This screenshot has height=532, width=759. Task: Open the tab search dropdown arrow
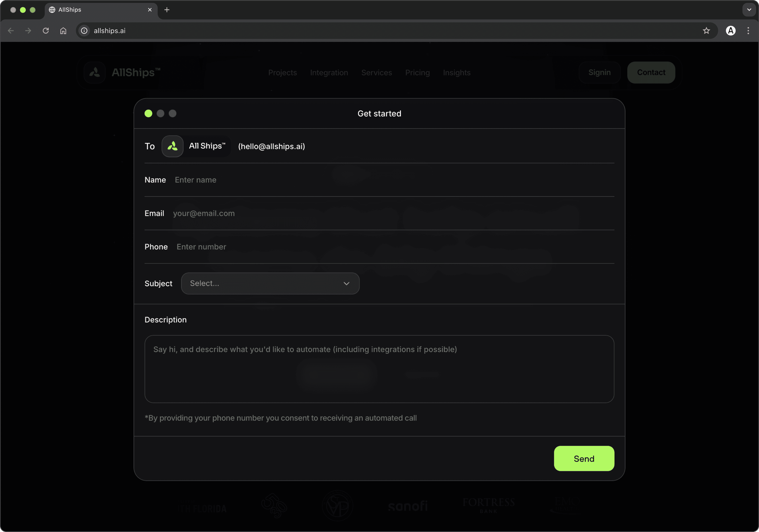(x=749, y=10)
